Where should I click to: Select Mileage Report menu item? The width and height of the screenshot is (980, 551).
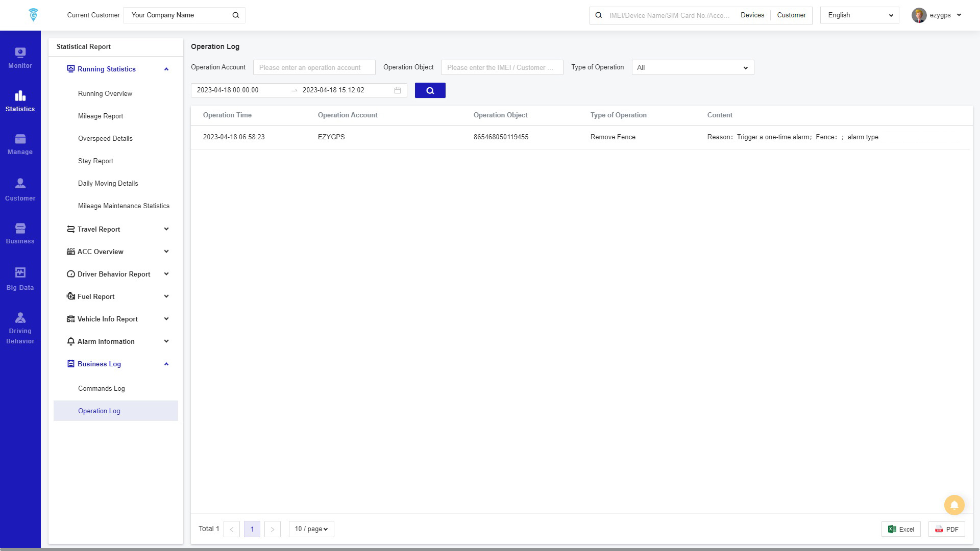click(101, 116)
